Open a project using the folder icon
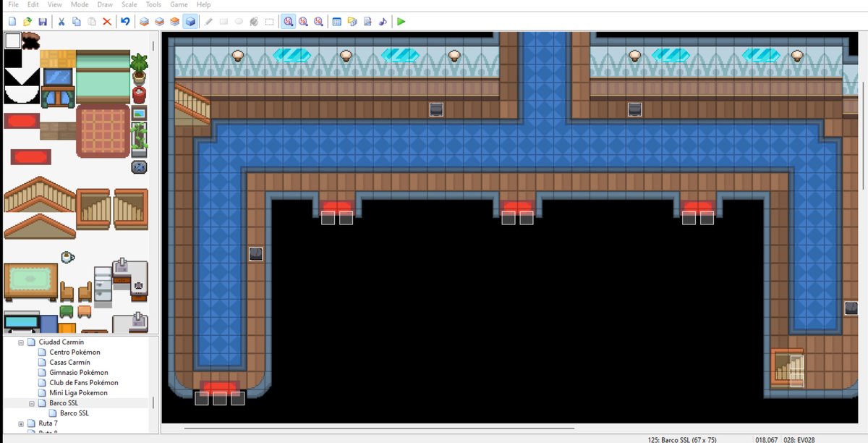Screen dimensions: 868x443 tap(27, 22)
